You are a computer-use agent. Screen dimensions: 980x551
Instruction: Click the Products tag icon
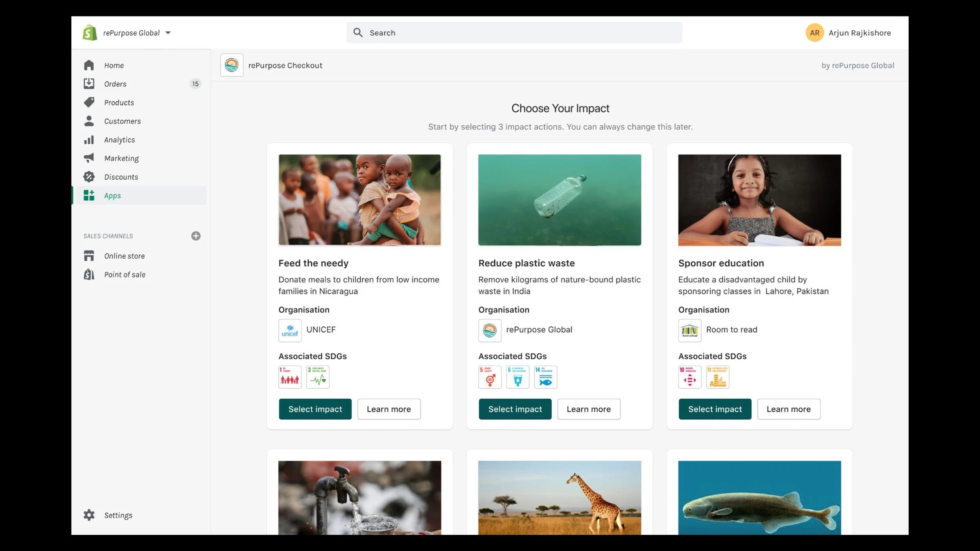[x=89, y=102]
